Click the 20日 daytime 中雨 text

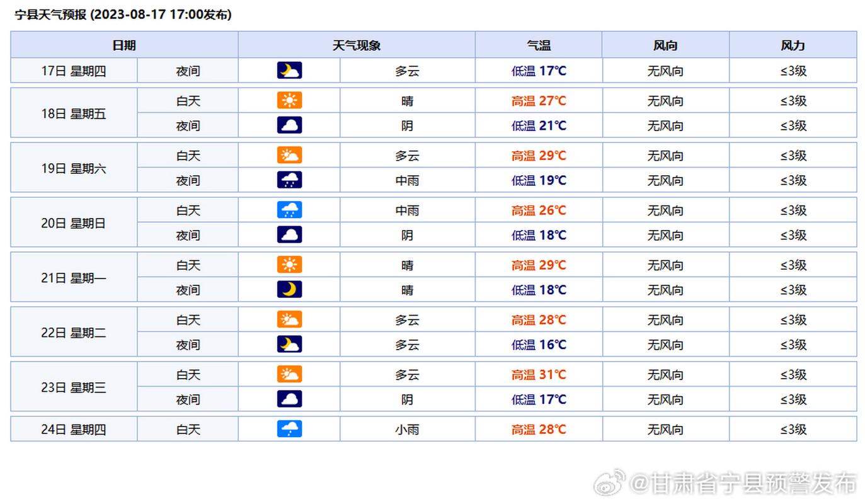[x=407, y=210]
